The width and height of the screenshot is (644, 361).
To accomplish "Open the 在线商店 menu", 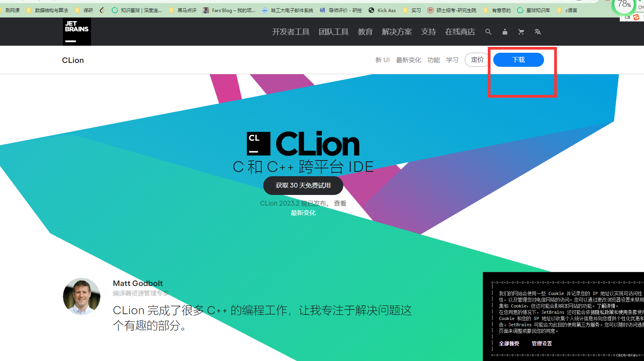I will coord(460,32).
